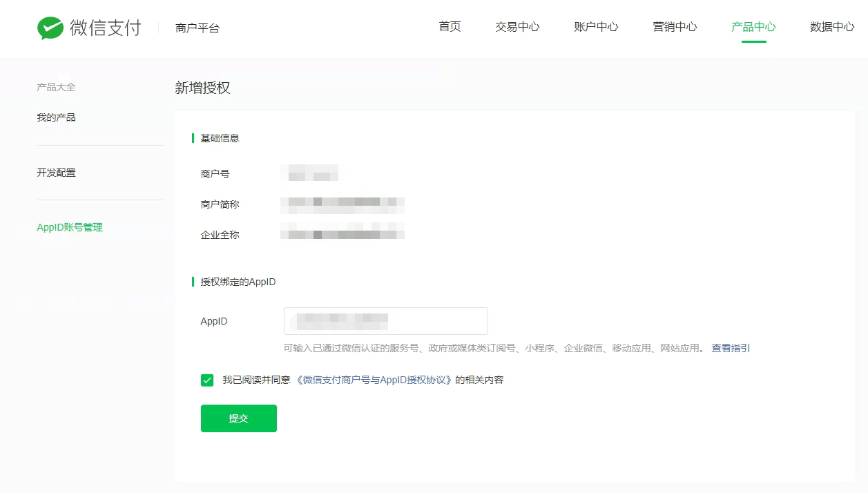Uncheck the agreement checkbox
868x493 pixels.
coord(207,380)
